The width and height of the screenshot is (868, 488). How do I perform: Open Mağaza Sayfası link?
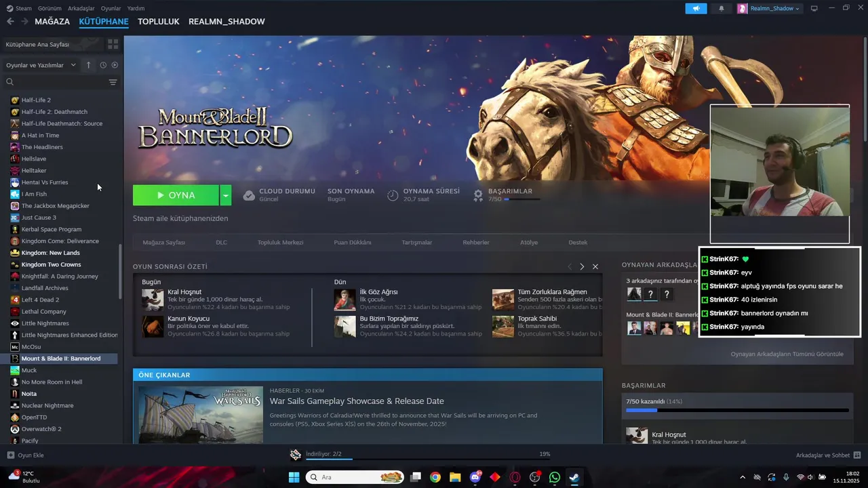point(163,243)
